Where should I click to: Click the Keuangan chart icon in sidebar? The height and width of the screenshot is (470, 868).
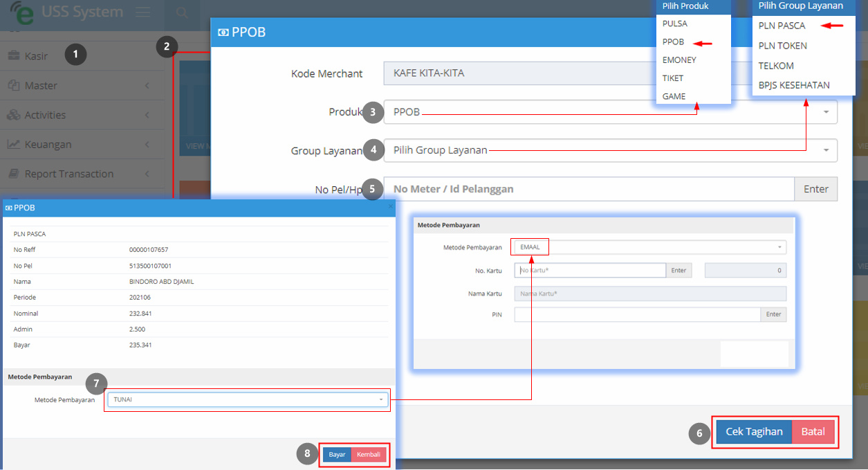13,144
